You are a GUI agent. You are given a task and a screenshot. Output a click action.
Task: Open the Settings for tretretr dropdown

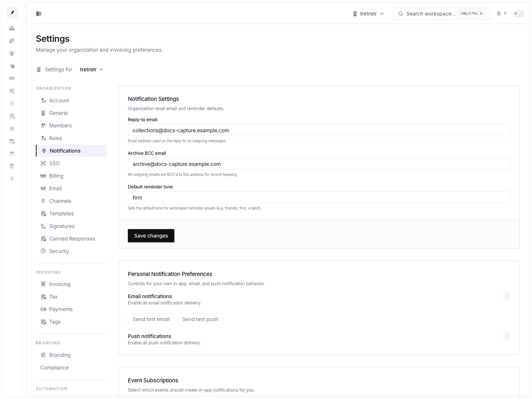click(x=91, y=69)
